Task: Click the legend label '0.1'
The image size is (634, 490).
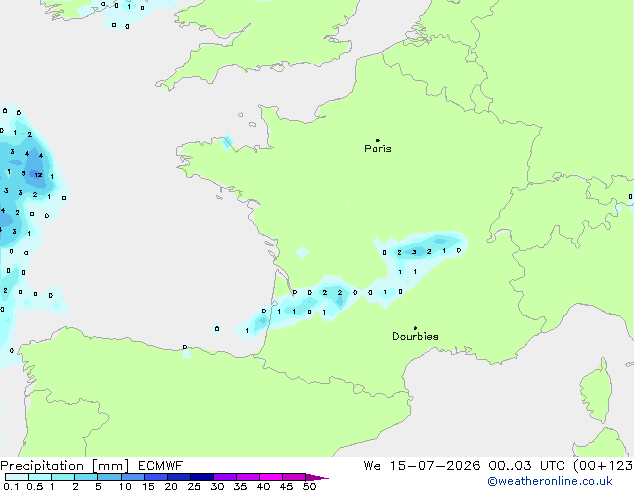Action: tap(11, 486)
